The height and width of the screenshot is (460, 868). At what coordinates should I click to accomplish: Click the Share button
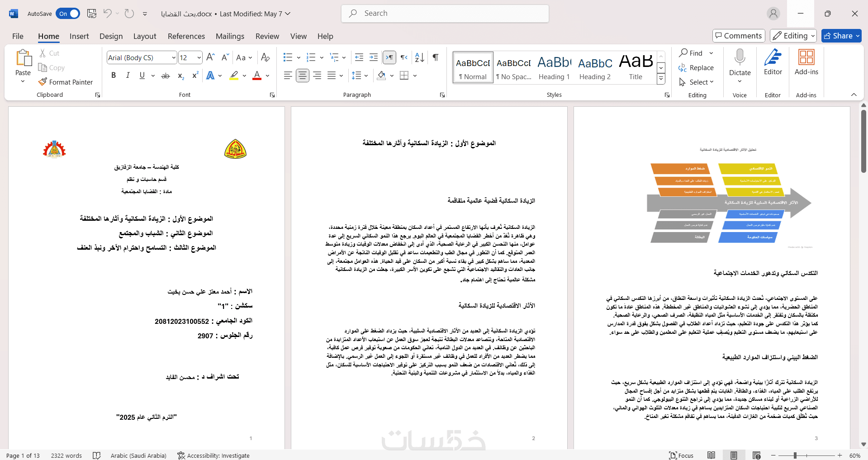pyautogui.click(x=841, y=36)
